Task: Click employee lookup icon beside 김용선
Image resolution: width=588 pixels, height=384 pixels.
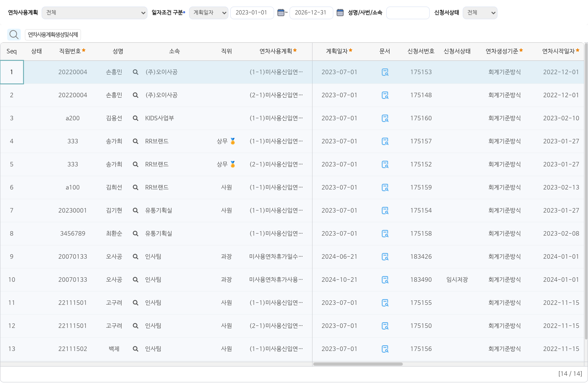Action: point(135,118)
